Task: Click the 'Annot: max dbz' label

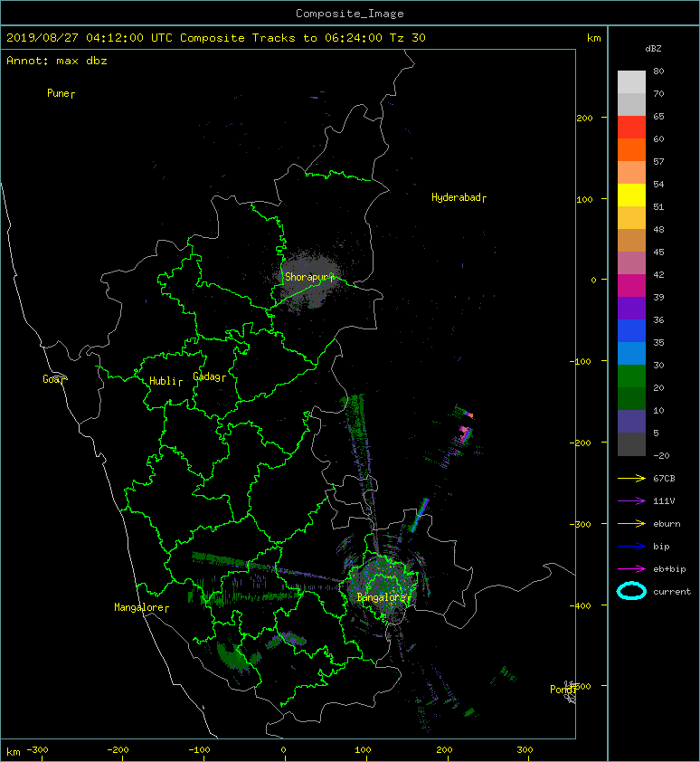Action: tap(57, 61)
